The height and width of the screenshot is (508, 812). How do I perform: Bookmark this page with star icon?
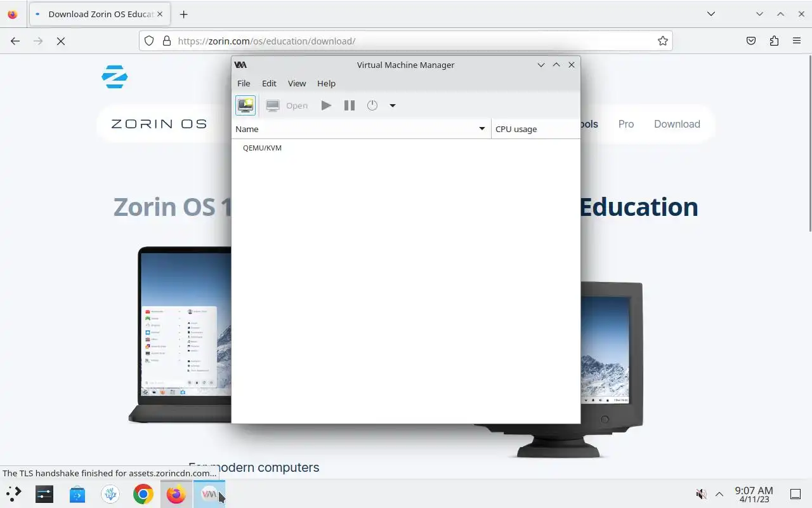click(x=663, y=41)
